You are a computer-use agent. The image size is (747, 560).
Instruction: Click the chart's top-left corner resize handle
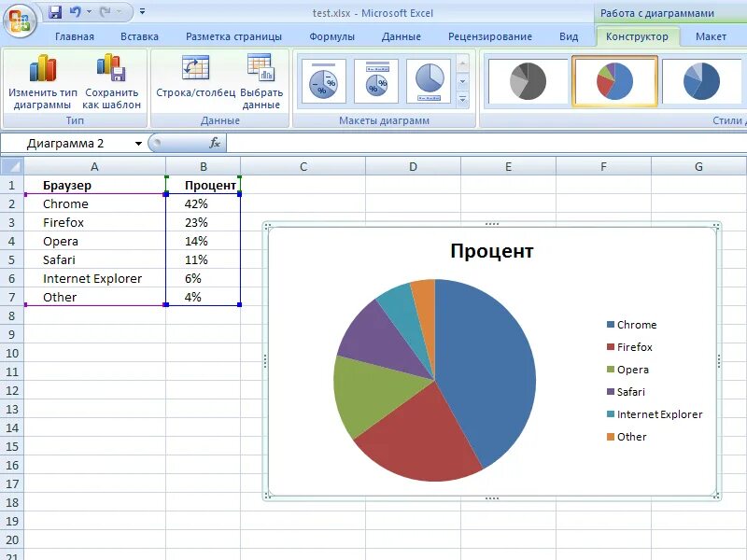click(x=268, y=227)
